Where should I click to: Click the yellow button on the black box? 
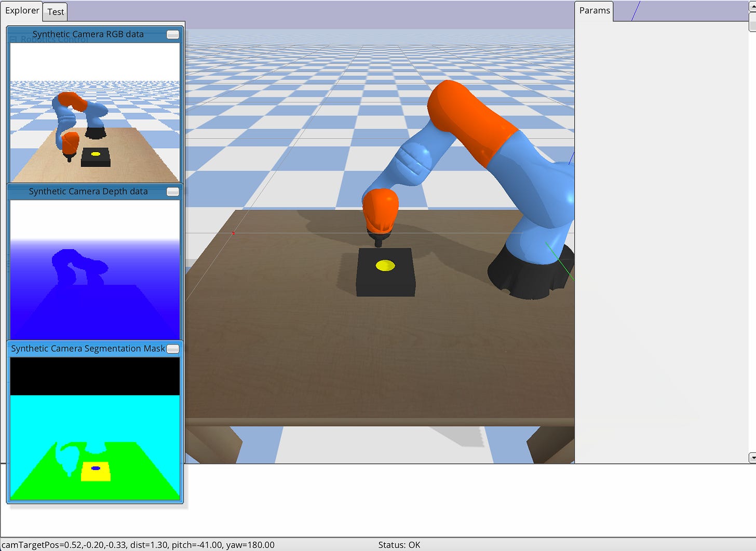385,266
